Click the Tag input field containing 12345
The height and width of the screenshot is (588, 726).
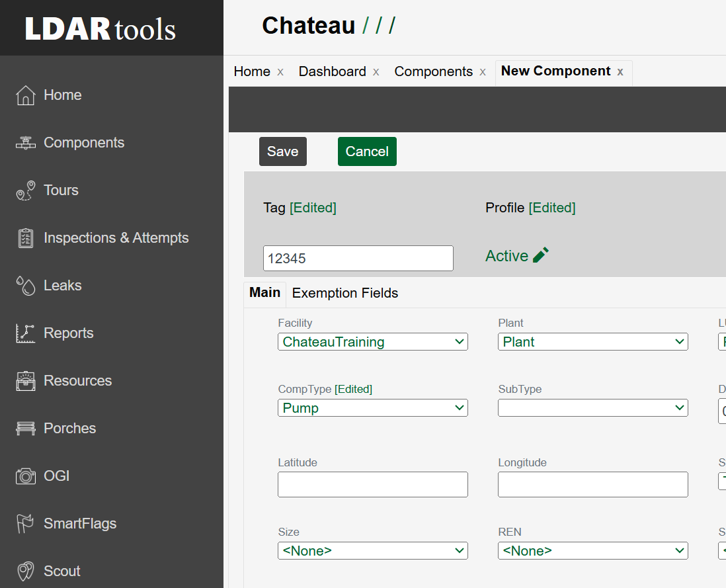(358, 259)
